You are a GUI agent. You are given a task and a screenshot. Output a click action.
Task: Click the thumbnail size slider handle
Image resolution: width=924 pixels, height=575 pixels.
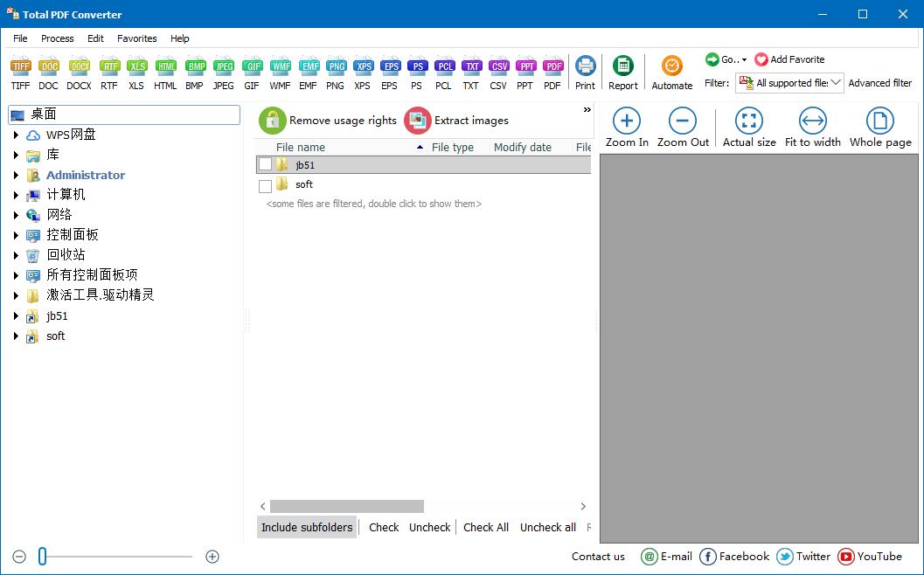(x=43, y=556)
